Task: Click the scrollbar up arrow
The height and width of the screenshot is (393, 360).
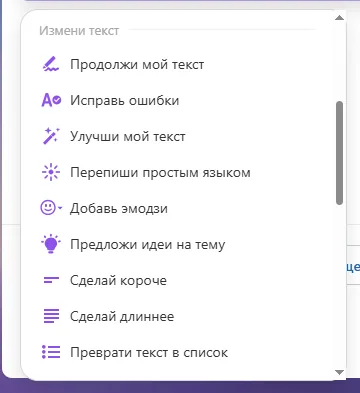Action: 339,18
